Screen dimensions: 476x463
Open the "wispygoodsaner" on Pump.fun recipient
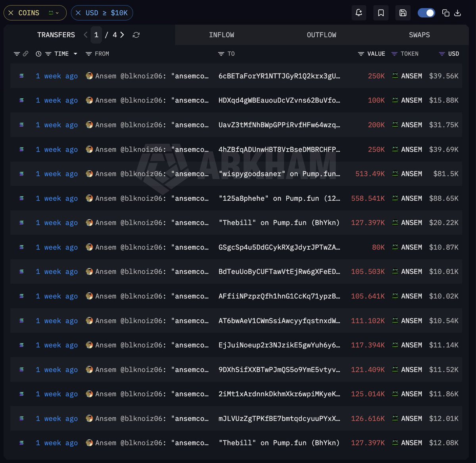pos(279,174)
